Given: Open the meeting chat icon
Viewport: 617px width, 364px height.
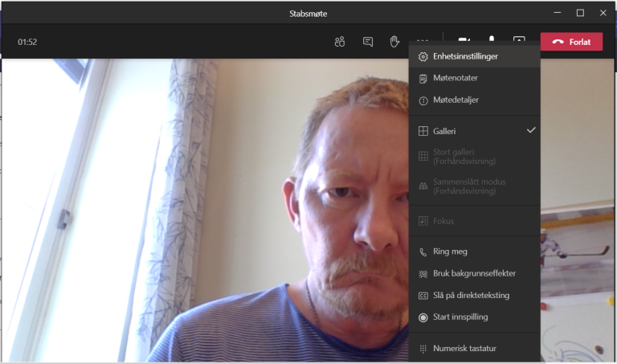Looking at the screenshot, I should coord(367,42).
